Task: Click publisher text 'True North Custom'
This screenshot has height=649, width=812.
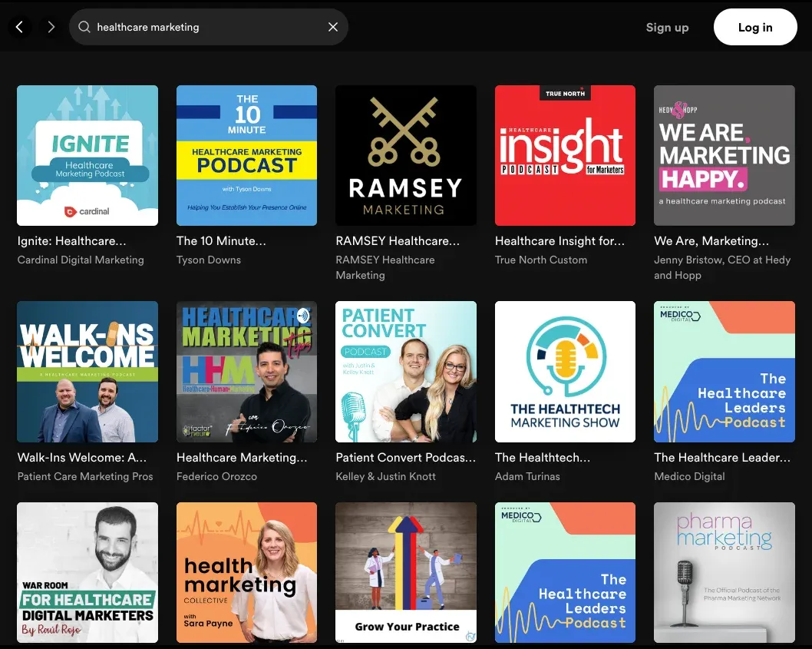Action: point(541,260)
